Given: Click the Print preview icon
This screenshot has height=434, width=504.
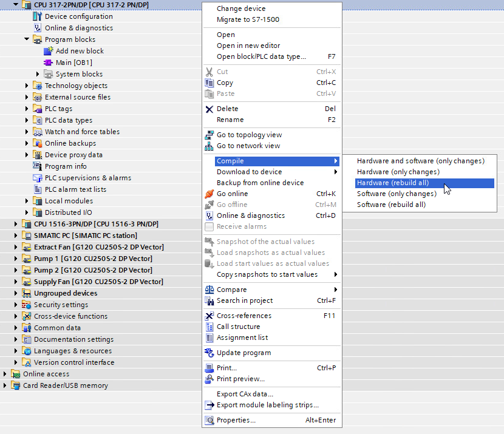Looking at the screenshot, I should (209, 379).
